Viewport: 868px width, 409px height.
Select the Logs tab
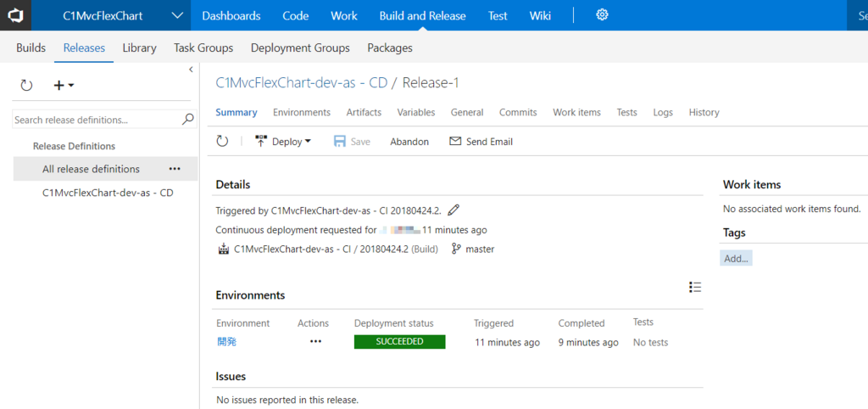(663, 112)
